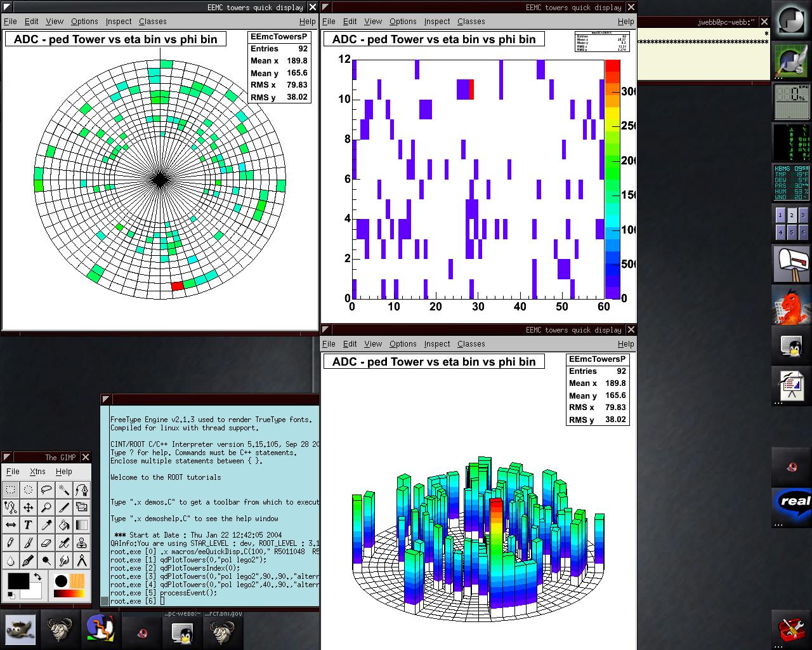812x650 pixels.
Task: Open Help menu in the lego plot window
Action: 626,344
